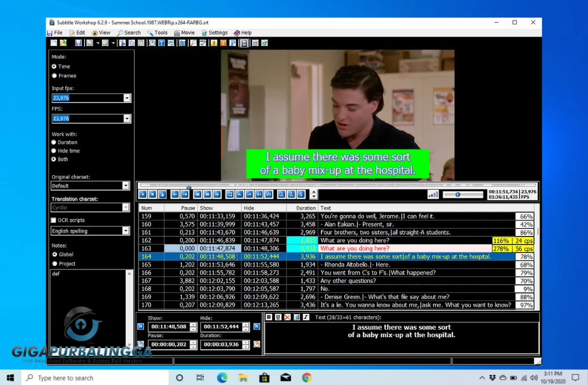The width and height of the screenshot is (588, 385).
Task: Select subtitle row 165 Rhonda Altobello
Action: 336,265
